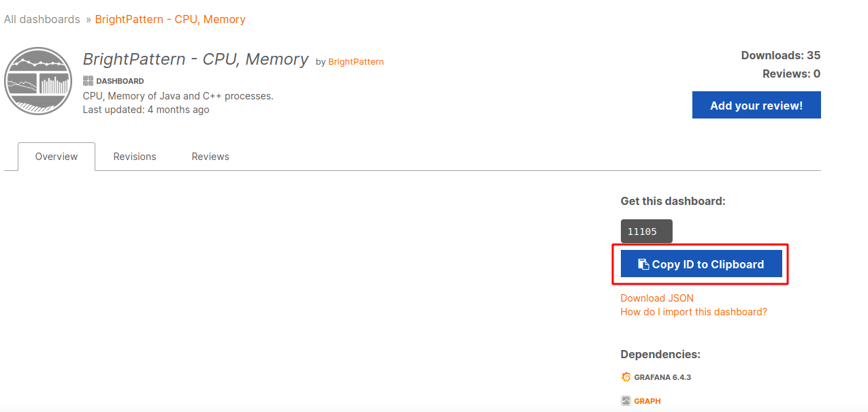
Task: Click the small dashboard grid icon
Action: [88, 80]
